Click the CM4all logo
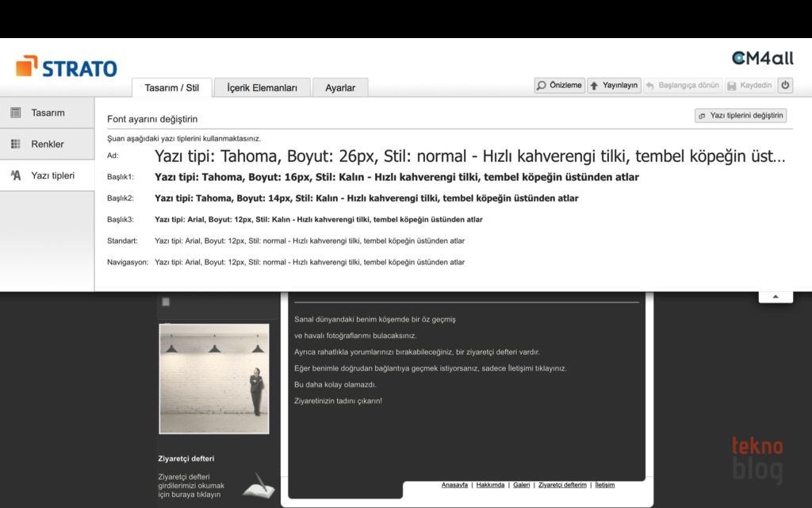The image size is (812, 508). (x=762, y=59)
